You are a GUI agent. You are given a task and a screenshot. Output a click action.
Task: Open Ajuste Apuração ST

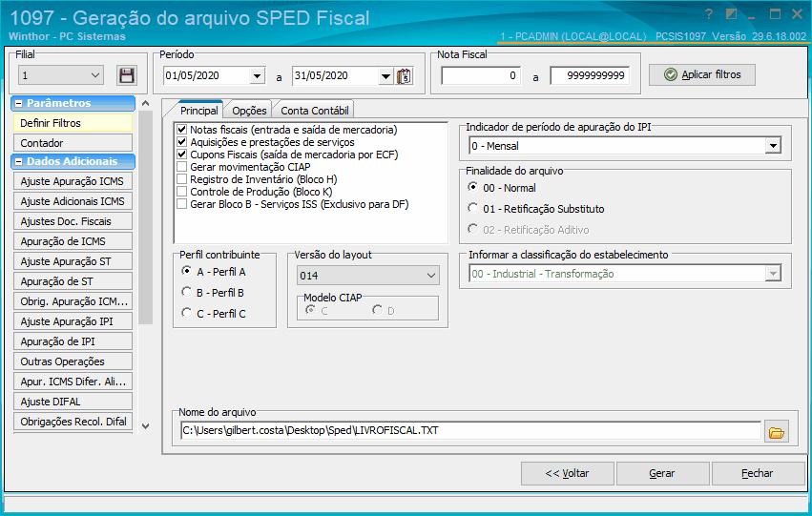(x=73, y=261)
